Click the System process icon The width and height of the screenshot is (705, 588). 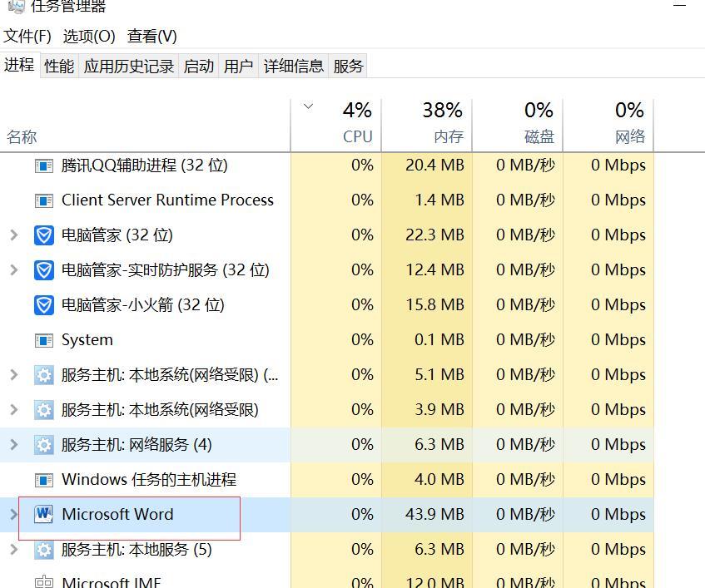(x=44, y=339)
